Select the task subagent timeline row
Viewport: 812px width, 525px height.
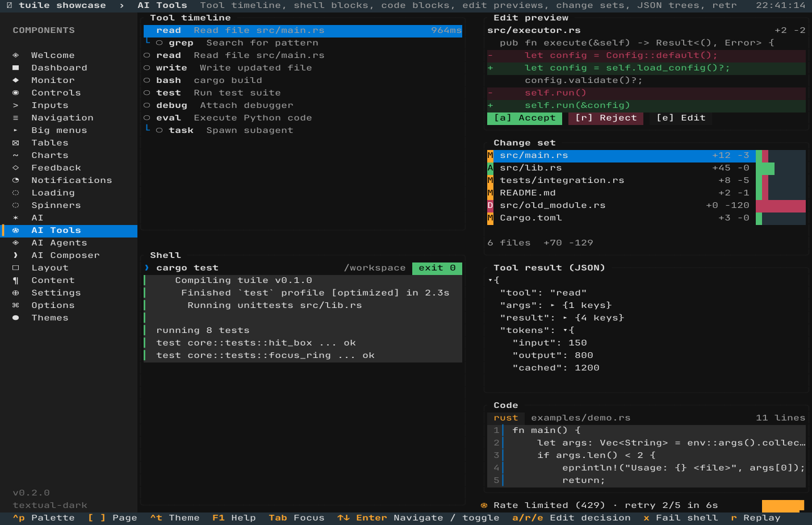point(303,130)
